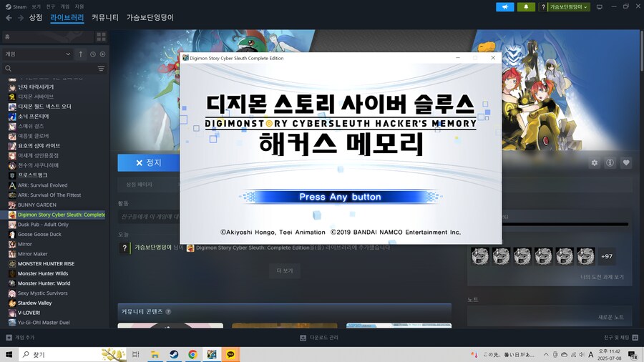644x362 pixels.
Task: Click the 게임 추가 button
Action: [x=21, y=338]
